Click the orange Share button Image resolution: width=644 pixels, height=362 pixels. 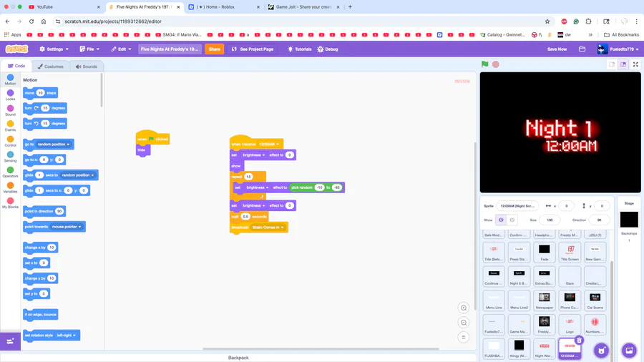pyautogui.click(x=215, y=49)
